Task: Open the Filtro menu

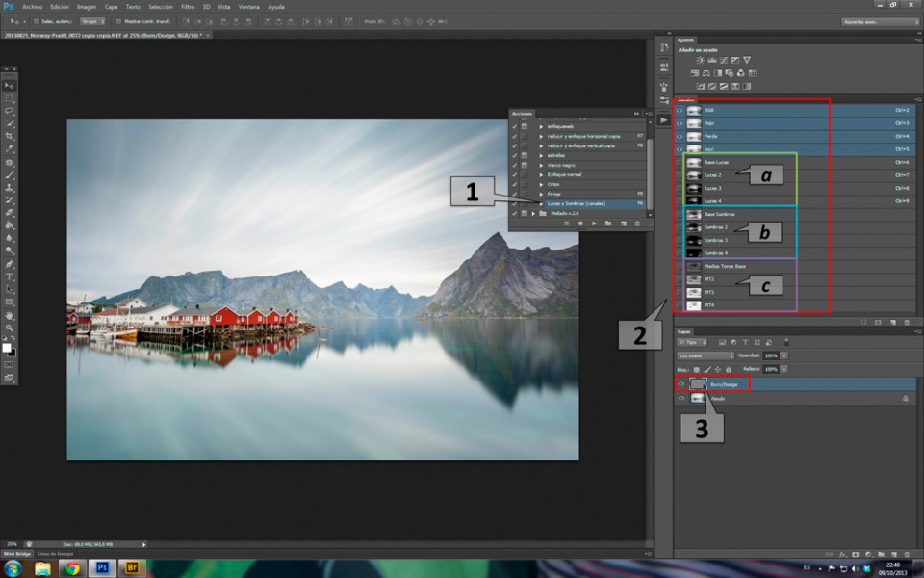Action: 188,6
